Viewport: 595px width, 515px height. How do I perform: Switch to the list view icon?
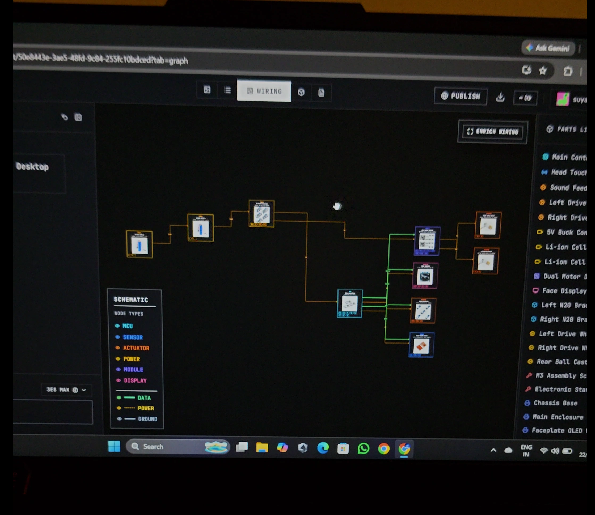[x=227, y=90]
